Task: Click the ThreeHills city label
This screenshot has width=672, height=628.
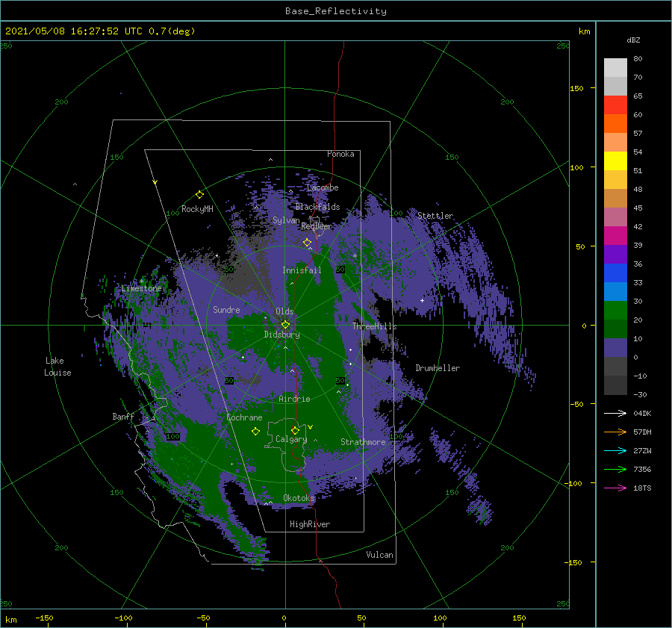Action: (374, 326)
